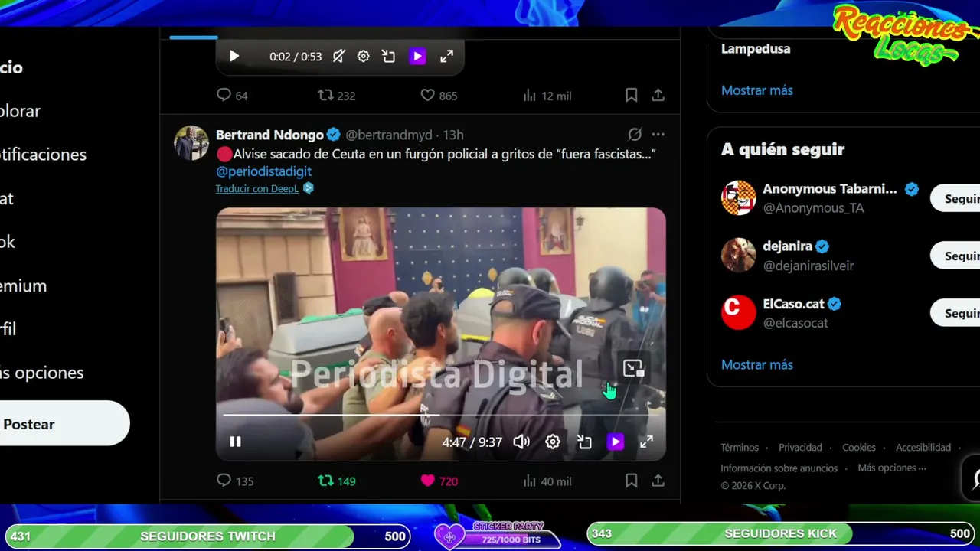Screen dimensions: 980x551
Task: Open the Bertrand Ndongo display name link
Action: tap(269, 135)
